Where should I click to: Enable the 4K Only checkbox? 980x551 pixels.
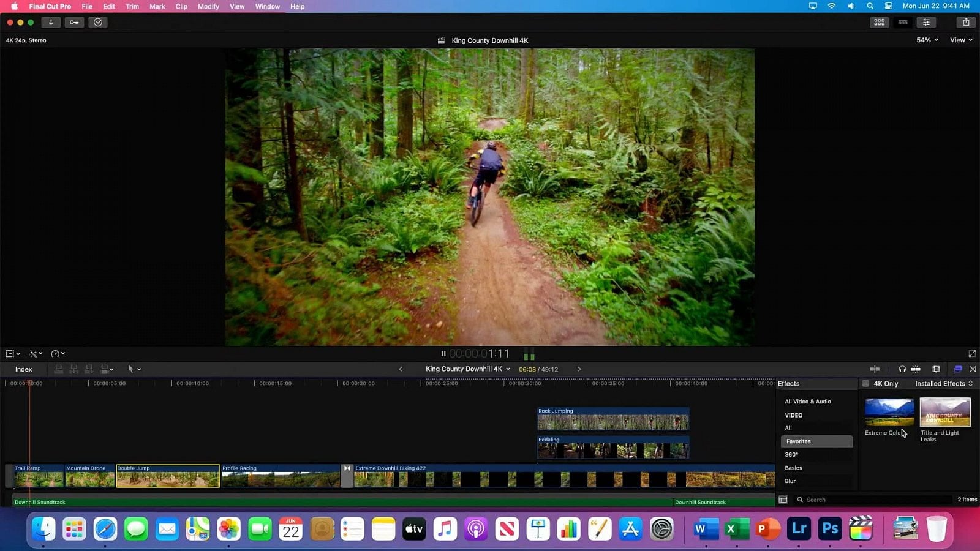tap(865, 384)
